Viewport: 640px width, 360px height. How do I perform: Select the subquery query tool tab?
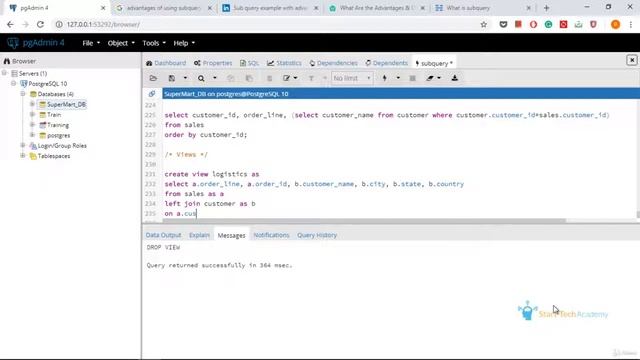click(x=434, y=63)
